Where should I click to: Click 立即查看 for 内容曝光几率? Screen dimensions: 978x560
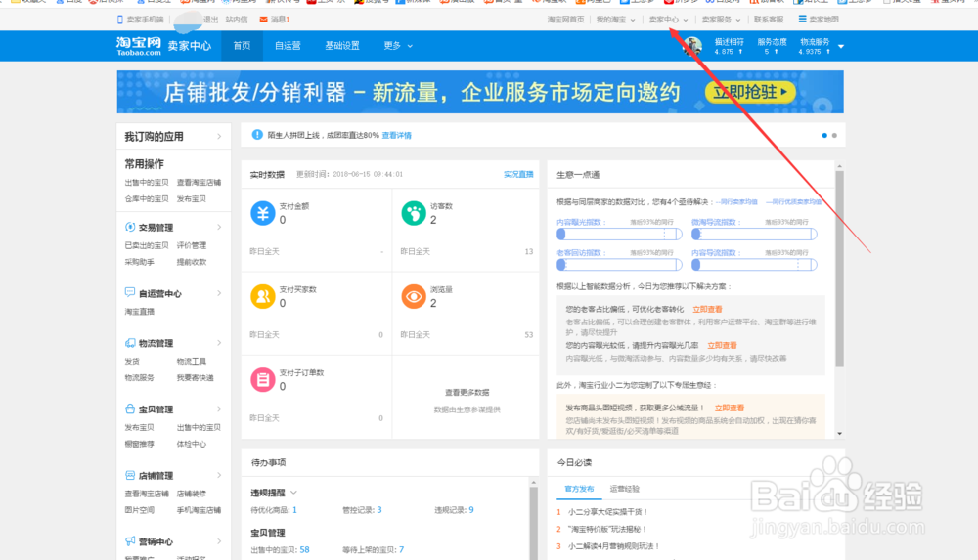(723, 345)
